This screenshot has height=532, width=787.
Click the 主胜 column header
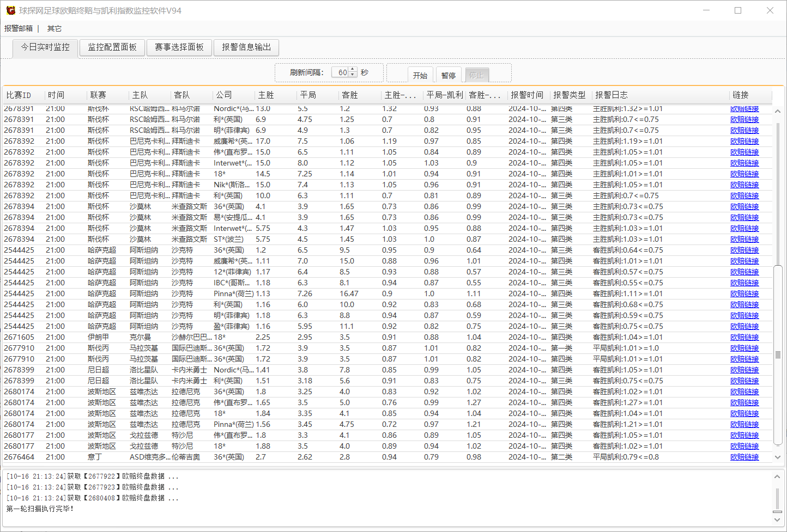click(x=276, y=95)
